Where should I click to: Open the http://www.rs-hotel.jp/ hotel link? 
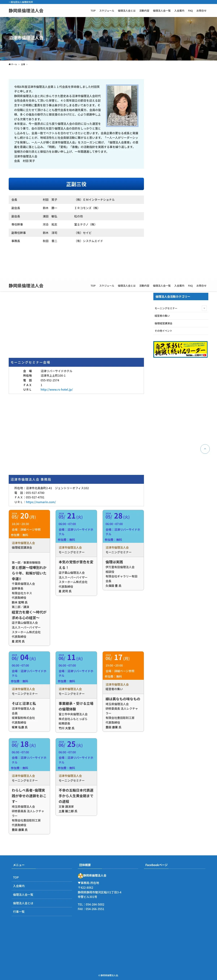[57, 390]
